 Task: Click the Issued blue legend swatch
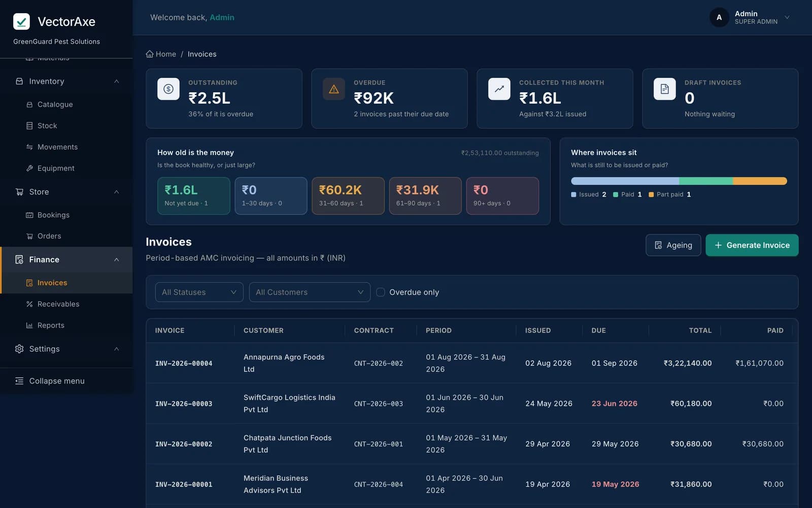tap(573, 195)
